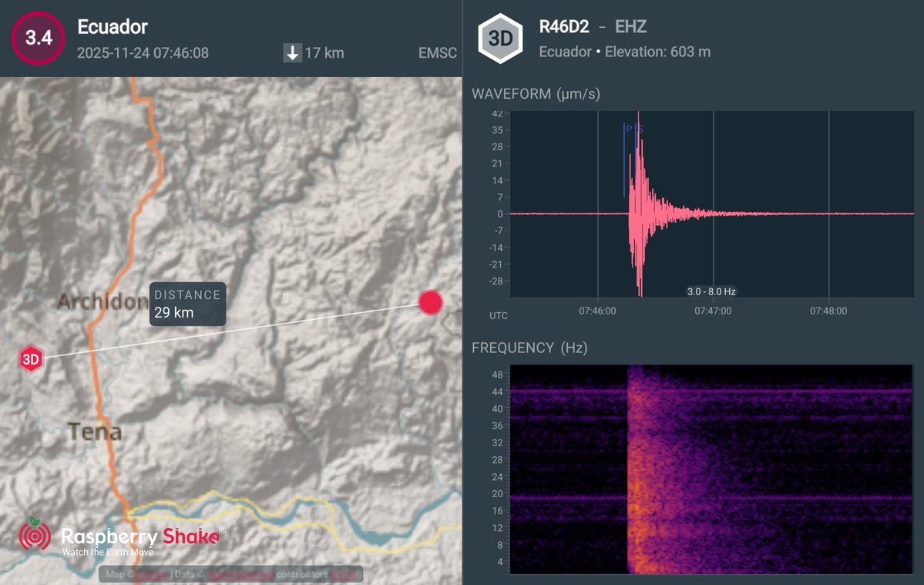Click the magnitude 3.4 badge

(x=38, y=38)
